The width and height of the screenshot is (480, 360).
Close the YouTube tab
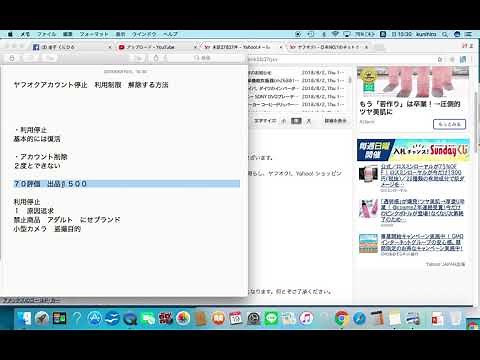(195, 47)
